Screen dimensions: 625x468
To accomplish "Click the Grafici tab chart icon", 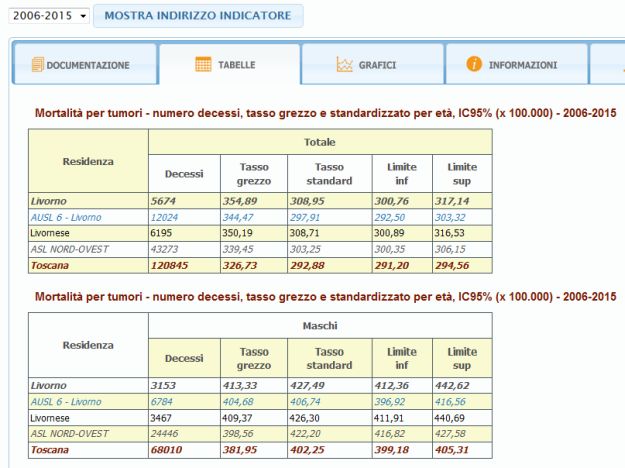I will click(344, 65).
